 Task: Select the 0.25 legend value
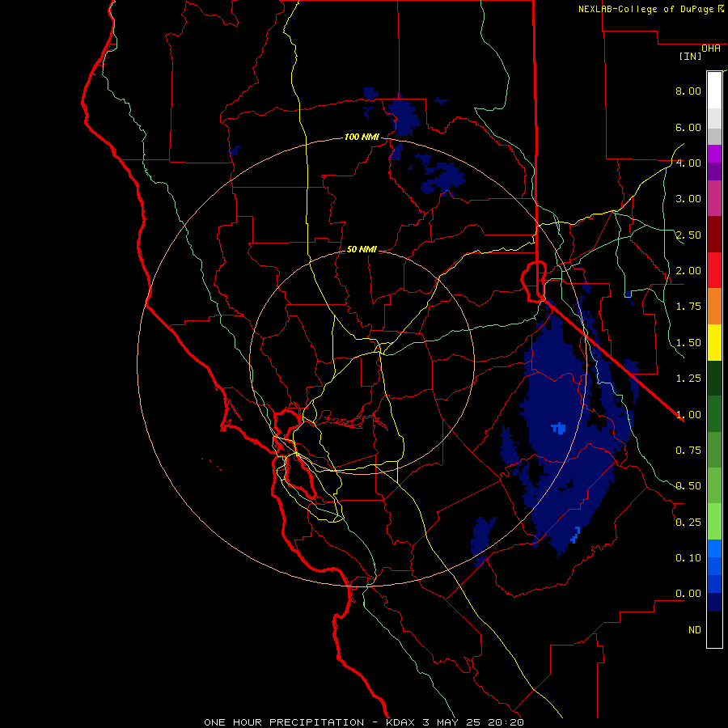pos(688,523)
